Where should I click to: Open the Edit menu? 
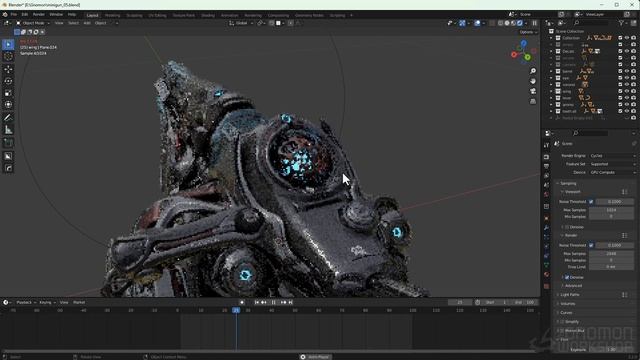tap(25, 15)
